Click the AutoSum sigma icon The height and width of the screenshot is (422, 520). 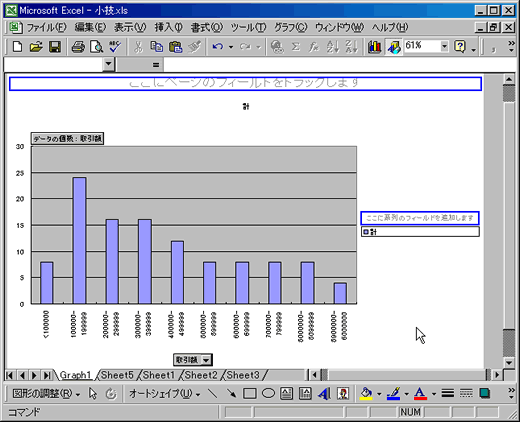295,47
